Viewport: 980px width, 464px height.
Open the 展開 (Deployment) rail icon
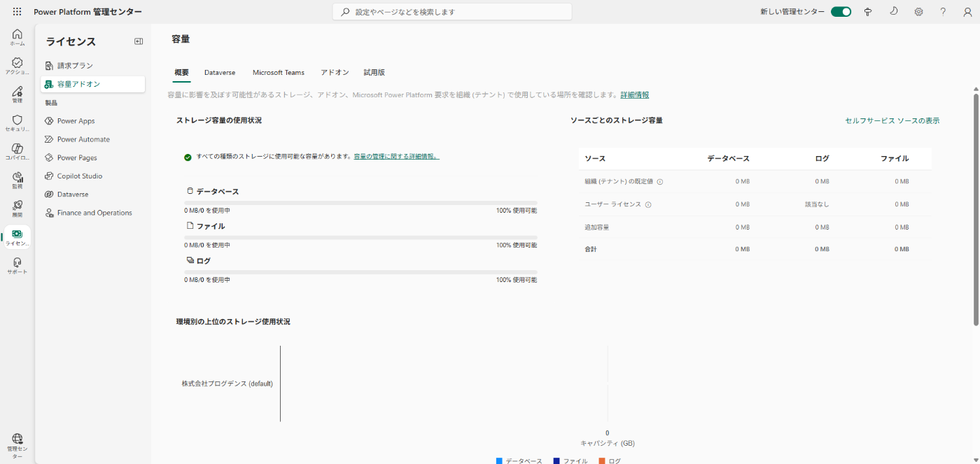tap(17, 209)
